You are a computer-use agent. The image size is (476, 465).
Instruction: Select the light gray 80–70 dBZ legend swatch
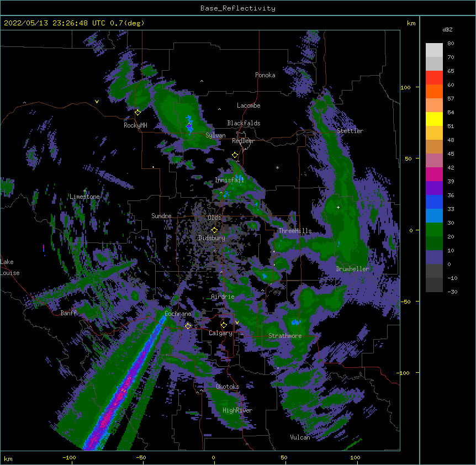point(434,50)
